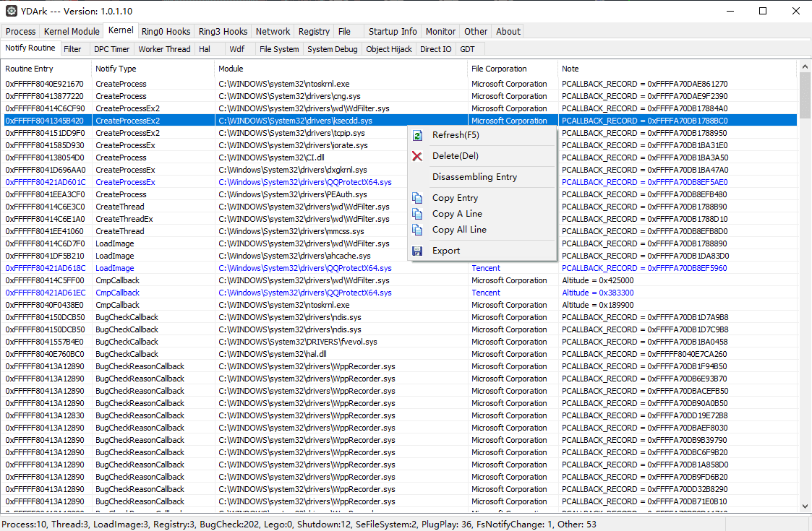Click the Copy Entry icon
The height and width of the screenshot is (531, 812).
pos(417,198)
